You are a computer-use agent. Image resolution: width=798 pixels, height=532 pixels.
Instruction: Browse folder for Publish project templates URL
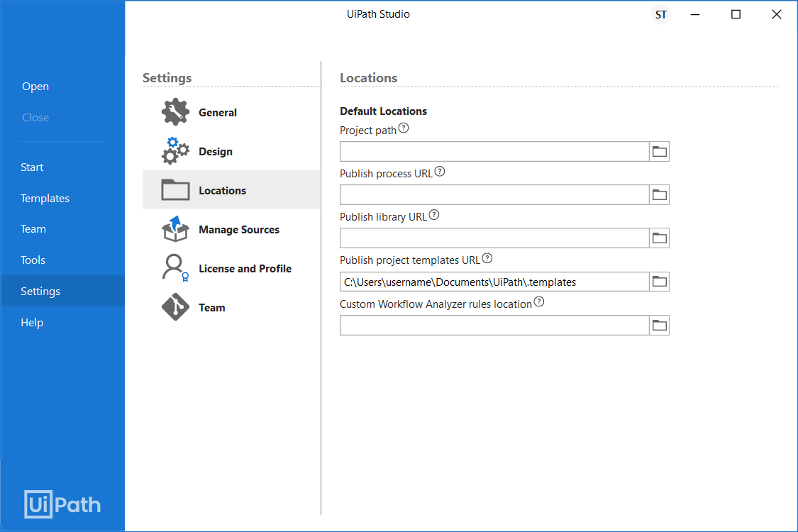(660, 282)
